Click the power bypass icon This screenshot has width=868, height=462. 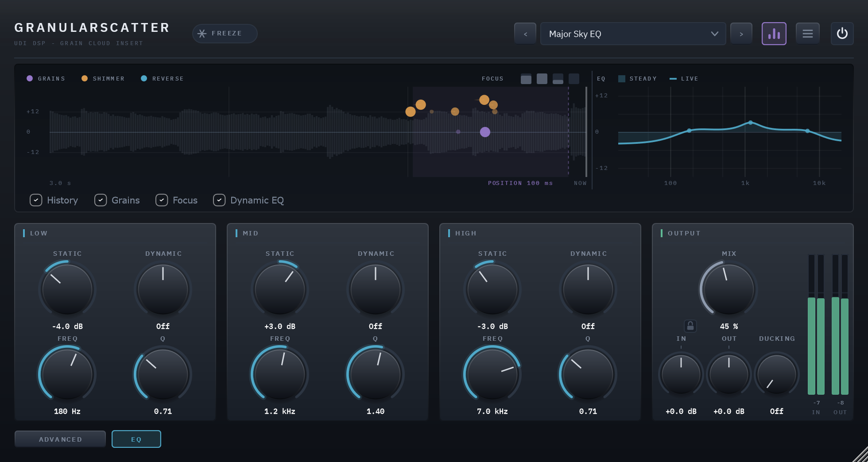(x=842, y=34)
